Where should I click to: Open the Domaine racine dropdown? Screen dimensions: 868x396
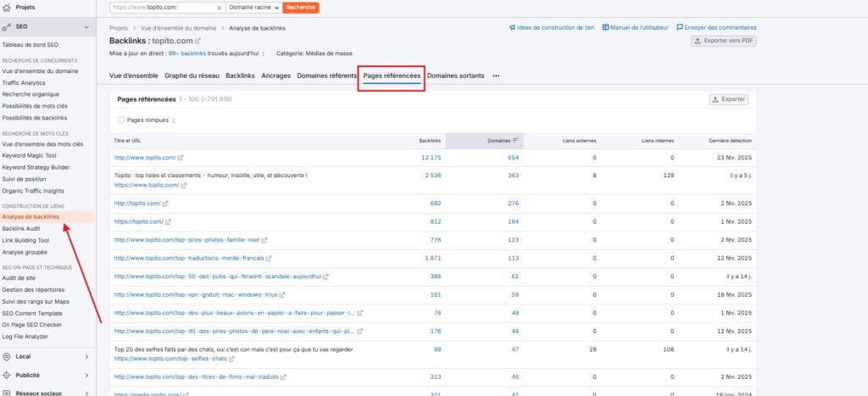254,8
